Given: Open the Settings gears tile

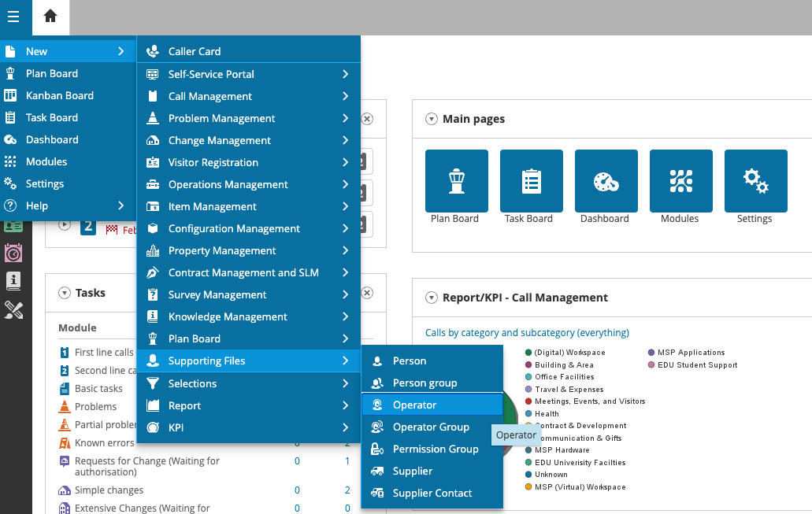Looking at the screenshot, I should coord(755,181).
